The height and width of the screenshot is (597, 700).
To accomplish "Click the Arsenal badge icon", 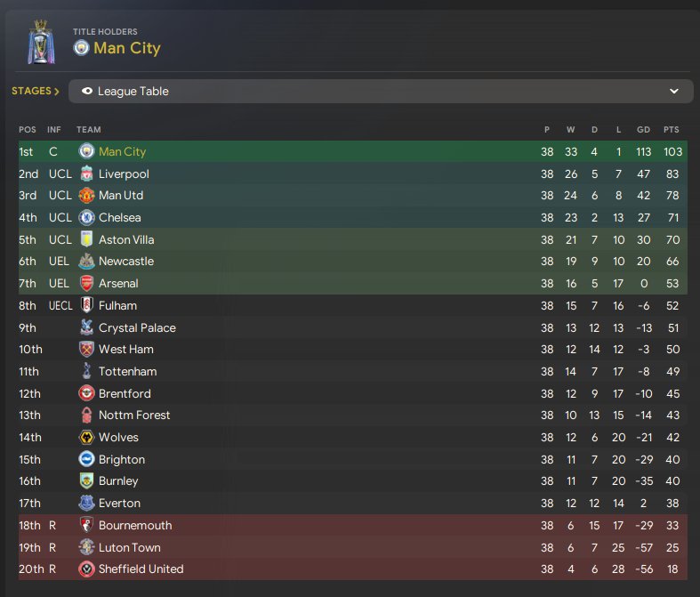I will [86, 284].
